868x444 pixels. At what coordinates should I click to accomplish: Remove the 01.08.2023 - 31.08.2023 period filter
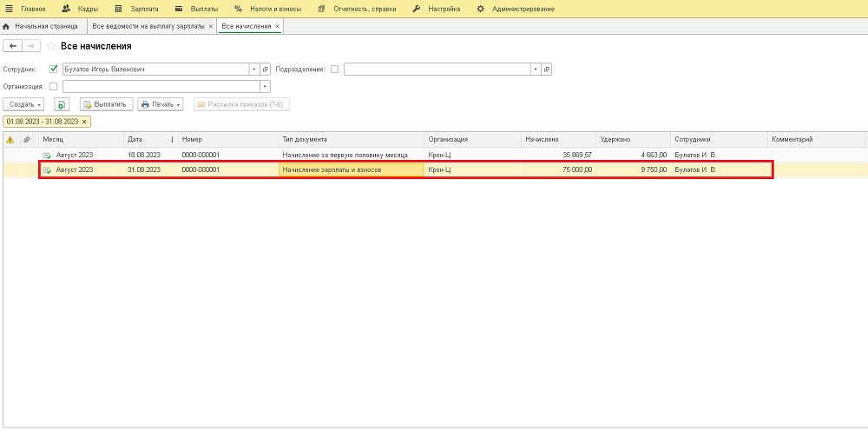pyautogui.click(x=84, y=122)
